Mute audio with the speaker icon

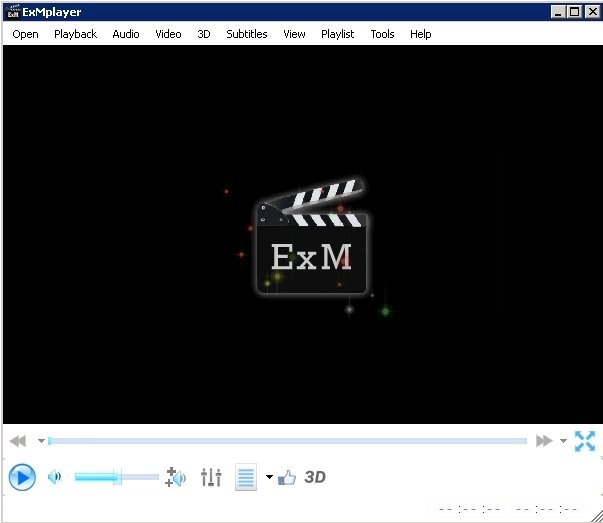(54, 477)
